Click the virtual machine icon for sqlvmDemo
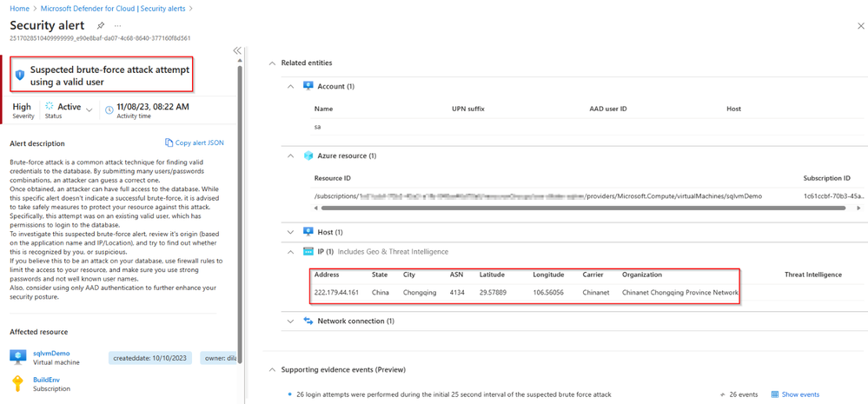Viewport: 868px width, 404px height. (x=18, y=357)
